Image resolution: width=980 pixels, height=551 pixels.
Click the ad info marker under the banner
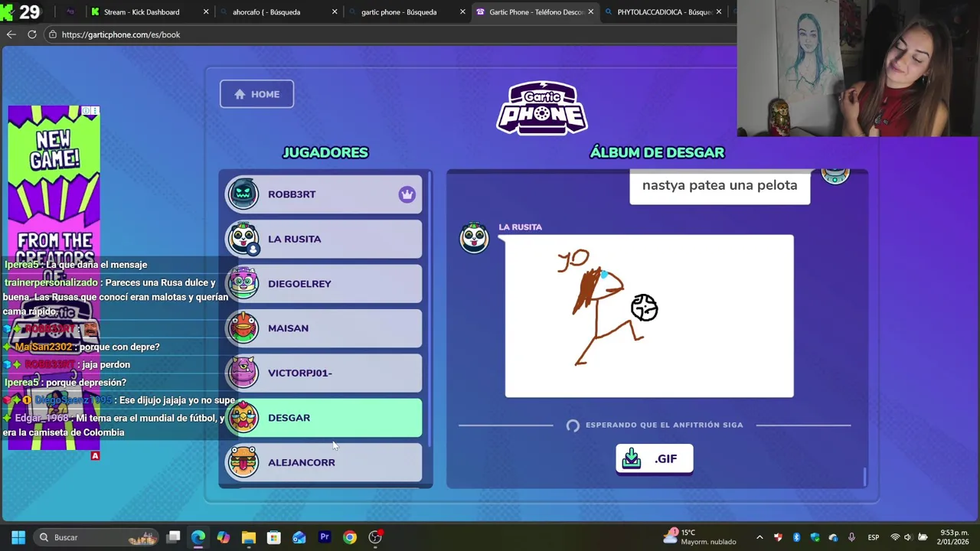coord(95,455)
